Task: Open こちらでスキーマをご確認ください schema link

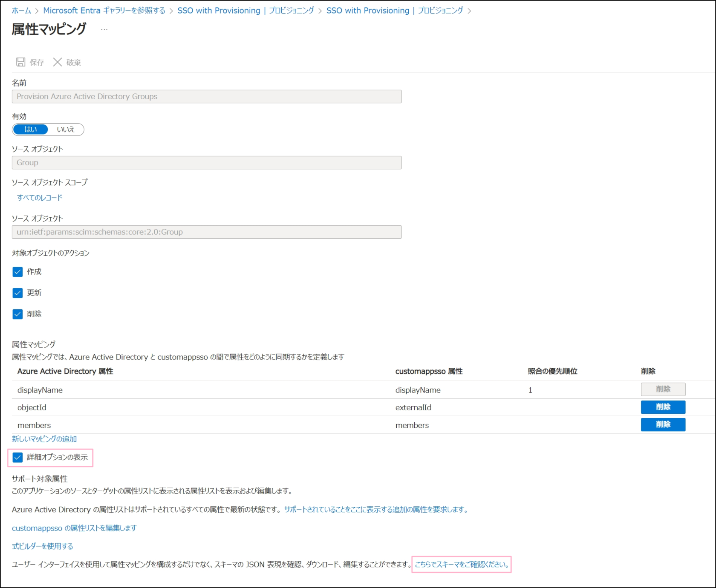Action: [x=462, y=565]
